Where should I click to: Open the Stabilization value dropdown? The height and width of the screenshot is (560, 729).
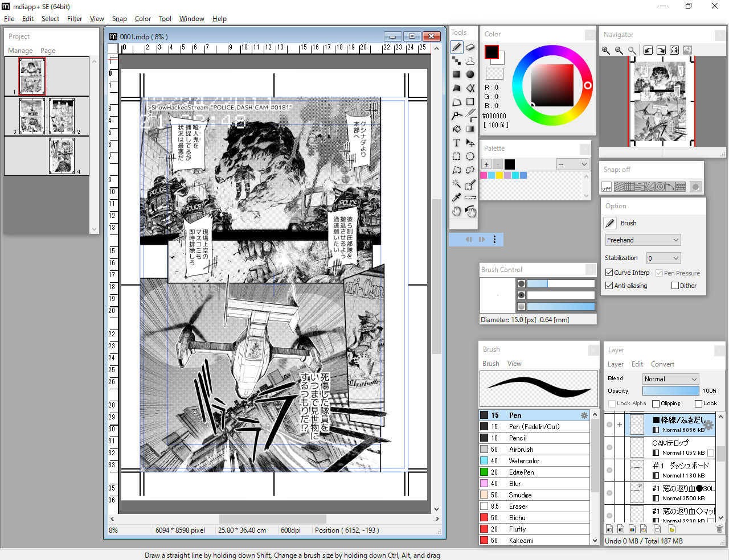tap(663, 258)
